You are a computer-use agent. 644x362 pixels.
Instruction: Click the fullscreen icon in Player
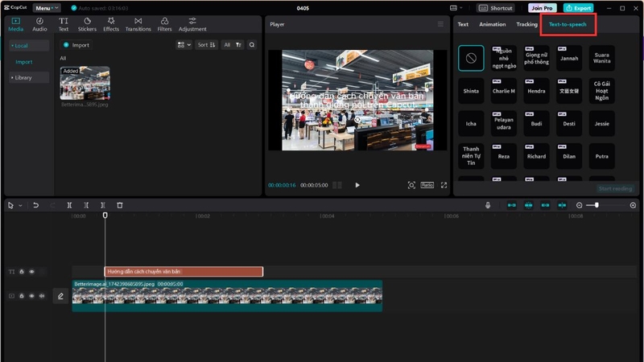tap(444, 185)
